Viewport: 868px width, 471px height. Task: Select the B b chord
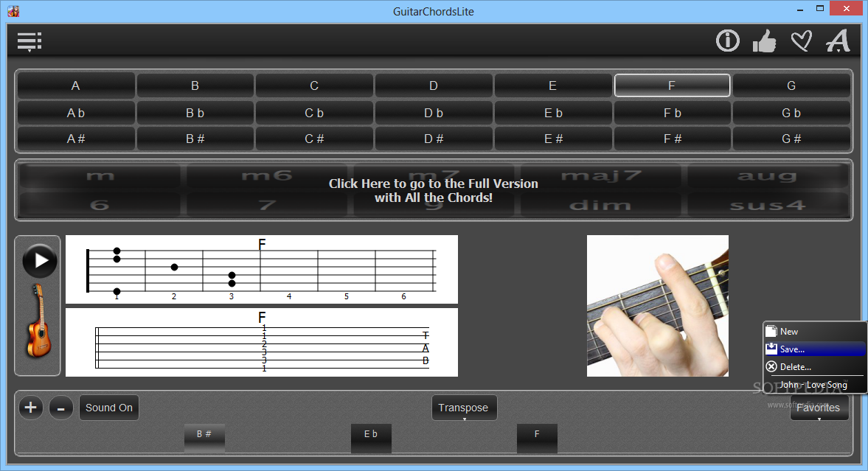coord(195,113)
